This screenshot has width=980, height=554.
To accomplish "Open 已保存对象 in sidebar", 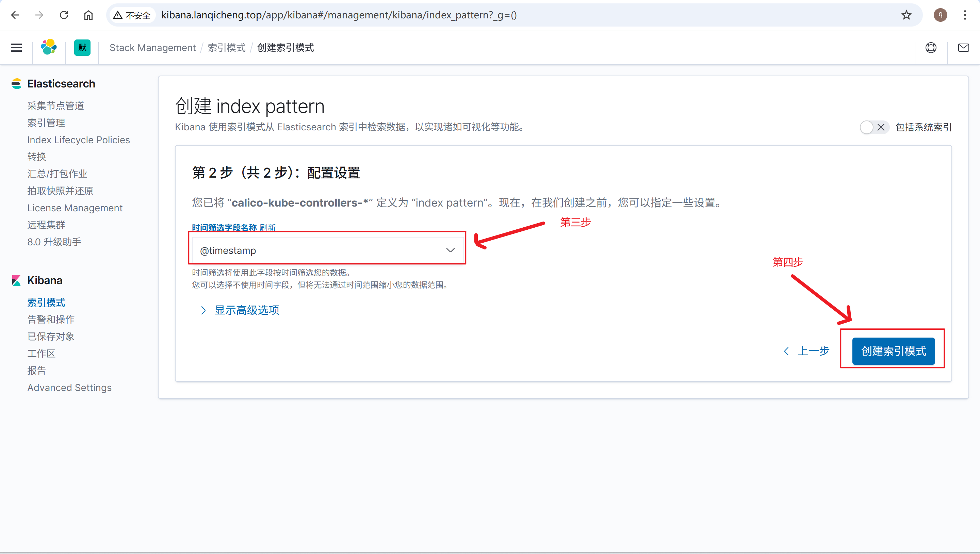I will 51,336.
